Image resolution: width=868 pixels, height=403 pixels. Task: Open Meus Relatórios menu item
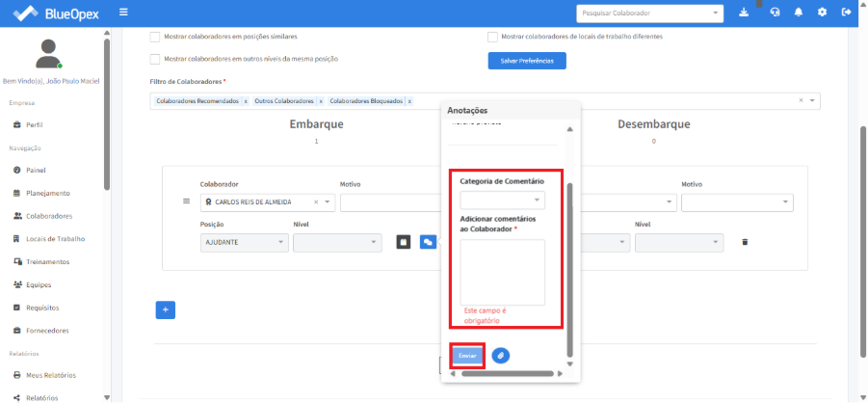coord(51,375)
